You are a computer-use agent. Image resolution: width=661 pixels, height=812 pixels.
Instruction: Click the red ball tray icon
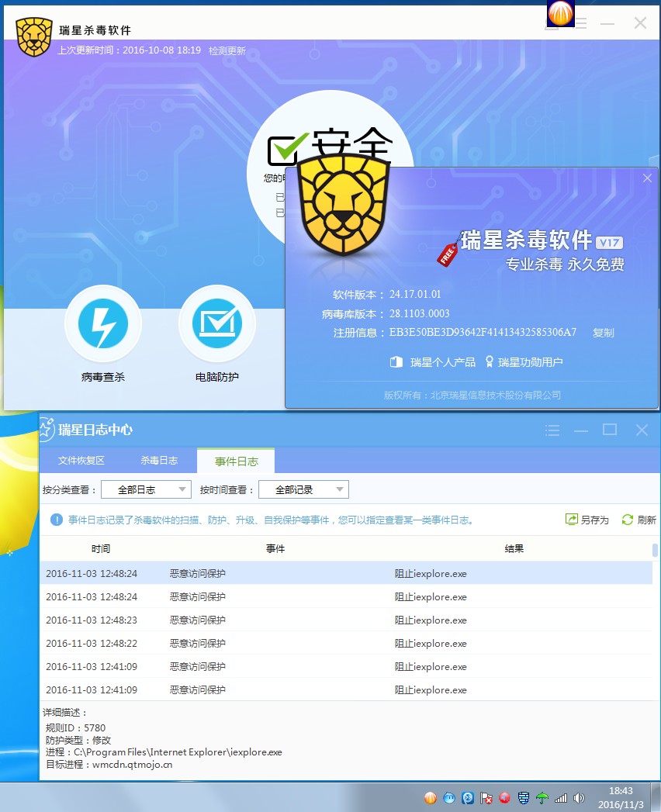pos(504,798)
